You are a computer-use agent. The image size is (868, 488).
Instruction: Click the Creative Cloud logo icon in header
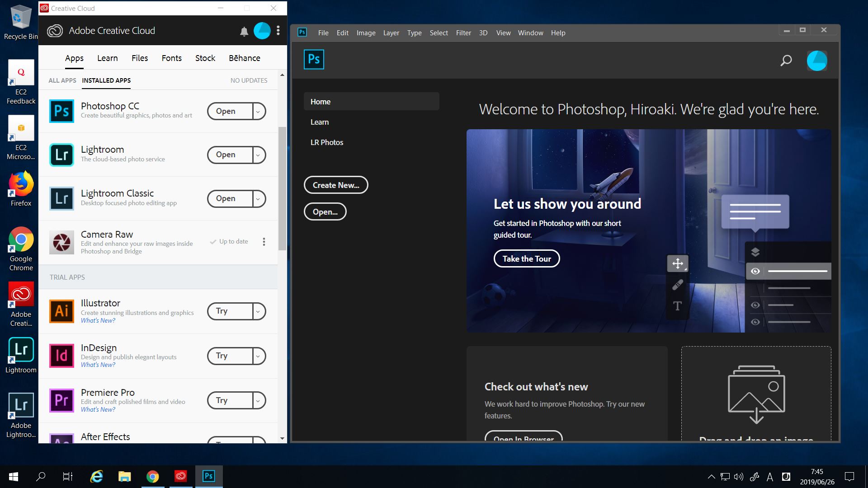click(x=55, y=31)
